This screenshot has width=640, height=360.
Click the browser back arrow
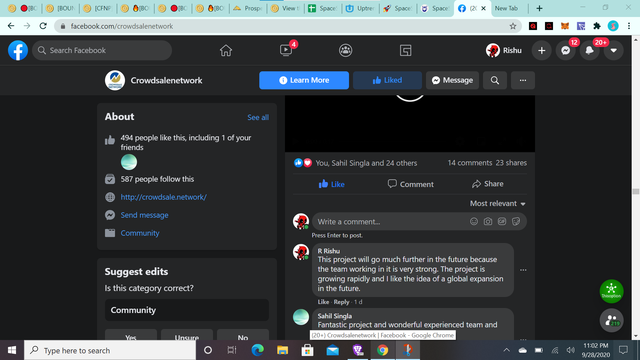click(11, 26)
